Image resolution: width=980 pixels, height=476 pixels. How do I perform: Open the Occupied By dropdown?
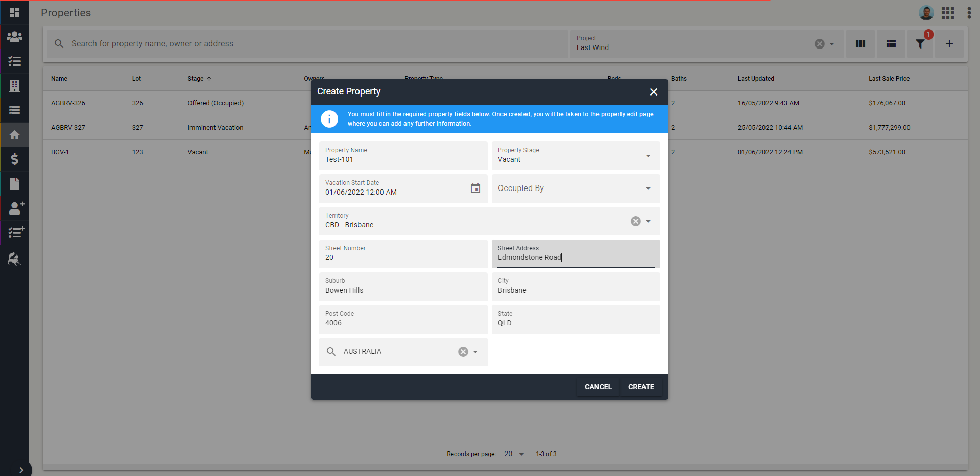pos(648,188)
